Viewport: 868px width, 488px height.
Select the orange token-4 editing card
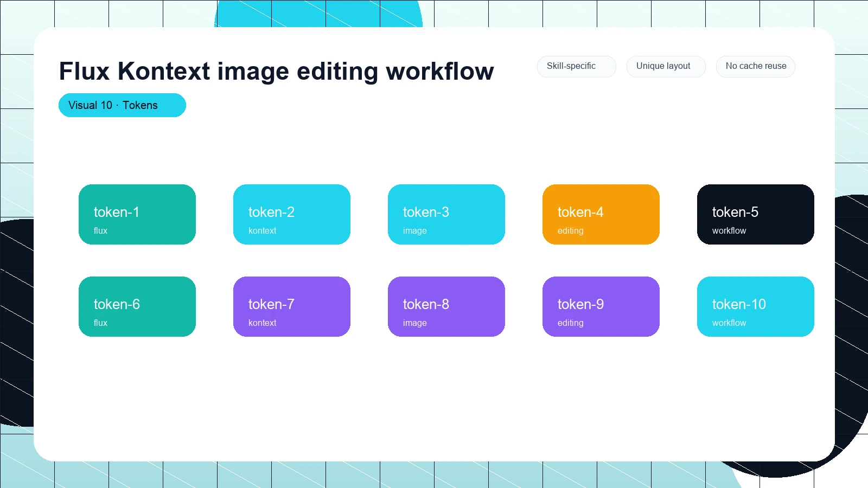click(601, 214)
